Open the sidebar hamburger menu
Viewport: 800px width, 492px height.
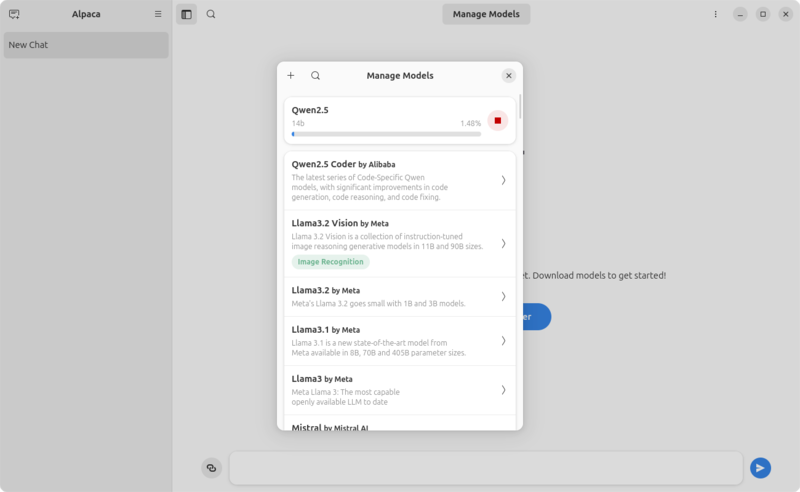tap(158, 14)
